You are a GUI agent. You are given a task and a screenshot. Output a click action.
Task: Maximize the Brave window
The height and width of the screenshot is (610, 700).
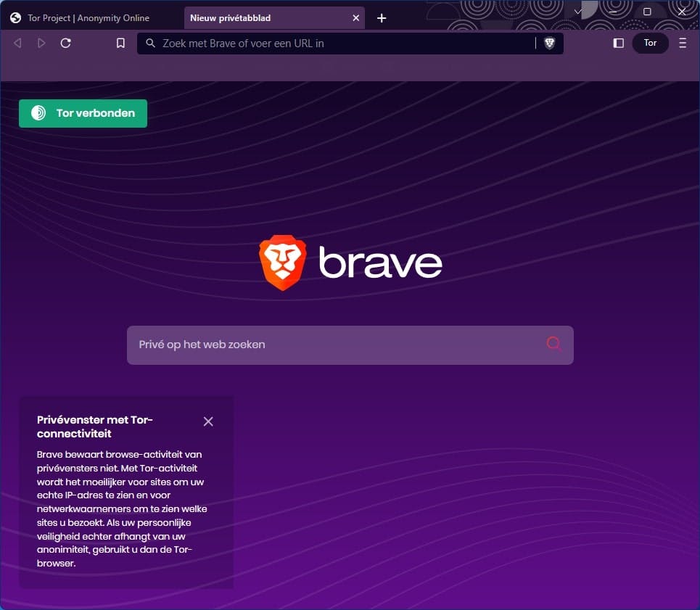point(647,12)
